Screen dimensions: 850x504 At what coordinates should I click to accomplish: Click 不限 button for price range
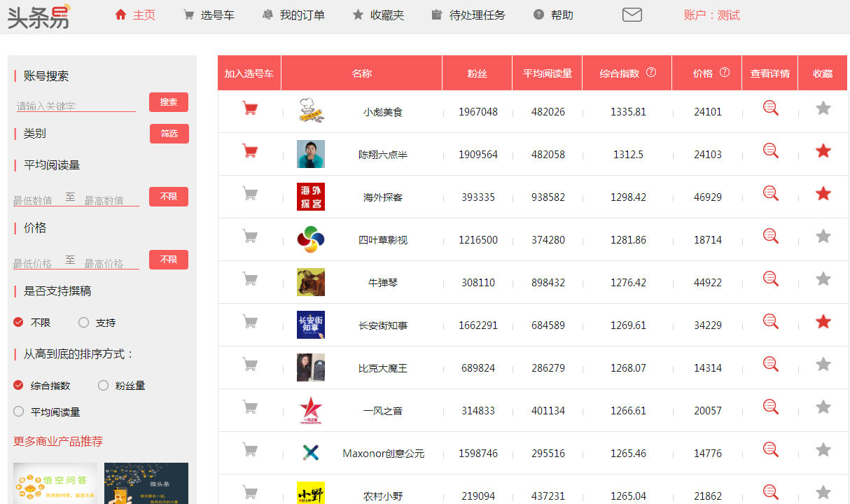pos(169,260)
